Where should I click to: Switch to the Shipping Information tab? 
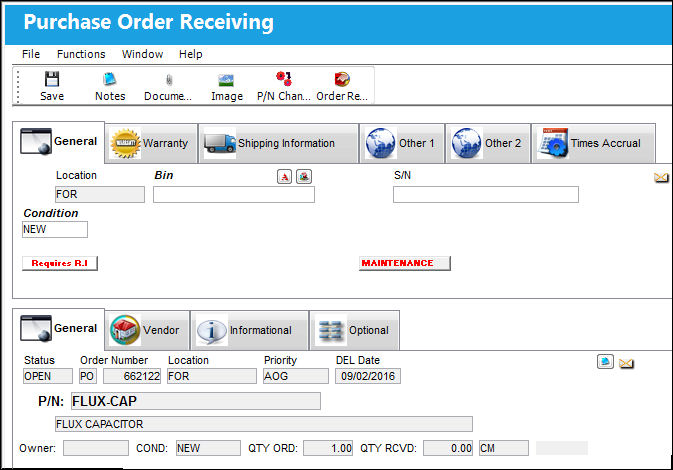(279, 143)
